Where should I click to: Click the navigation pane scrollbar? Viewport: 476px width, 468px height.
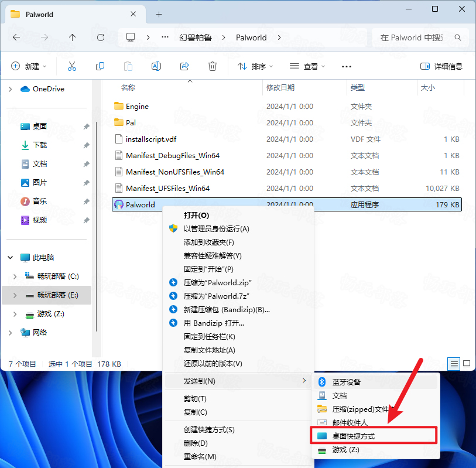tap(97, 226)
